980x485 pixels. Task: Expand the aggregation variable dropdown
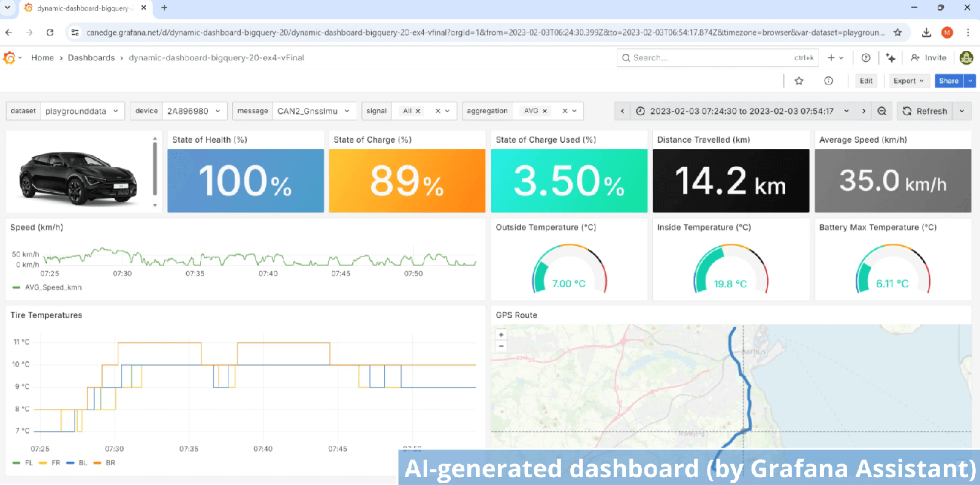[575, 111]
